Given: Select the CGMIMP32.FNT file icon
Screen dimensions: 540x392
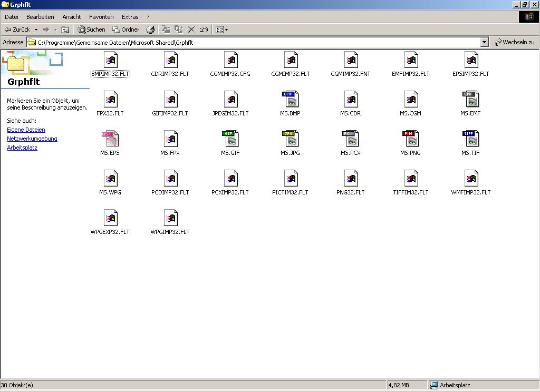Looking at the screenshot, I should point(351,60).
